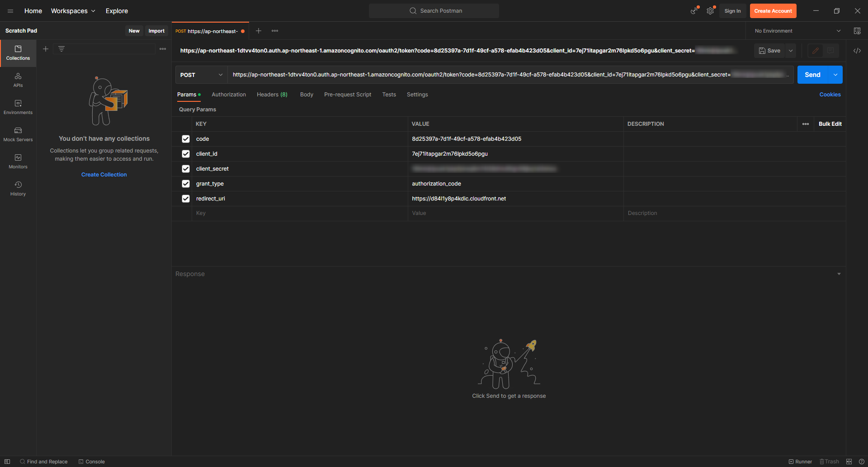Open the code snippet icon
The image size is (868, 467).
click(857, 51)
